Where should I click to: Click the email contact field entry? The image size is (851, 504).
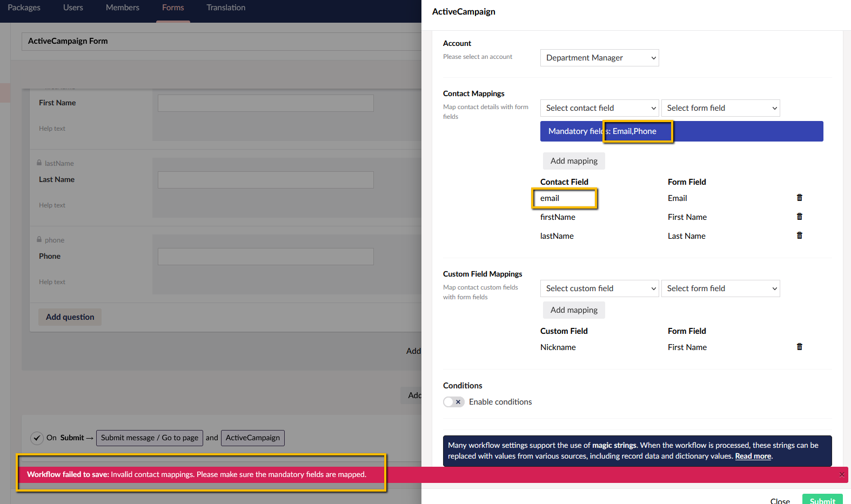(550, 198)
